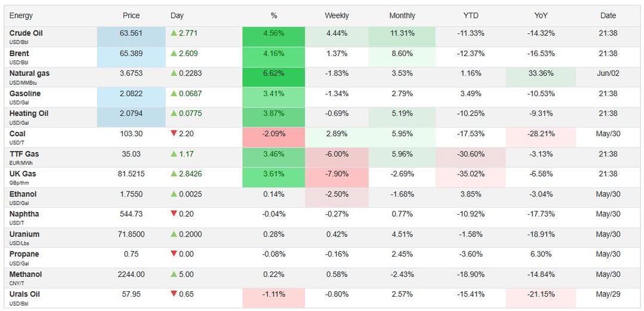This screenshot has height=311, width=644.
Task: Click the Date column header
Action: (x=608, y=16)
